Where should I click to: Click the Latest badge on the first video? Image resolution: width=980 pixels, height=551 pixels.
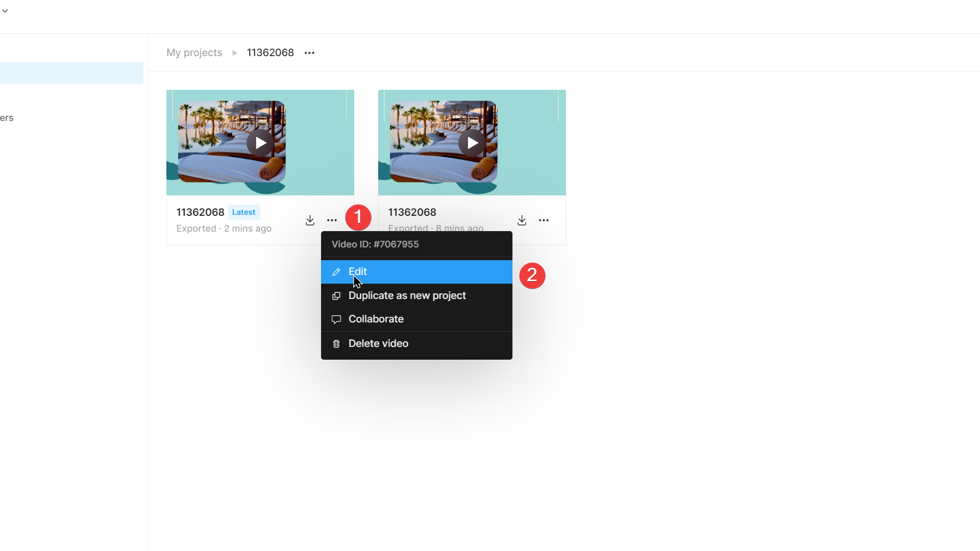(x=243, y=212)
